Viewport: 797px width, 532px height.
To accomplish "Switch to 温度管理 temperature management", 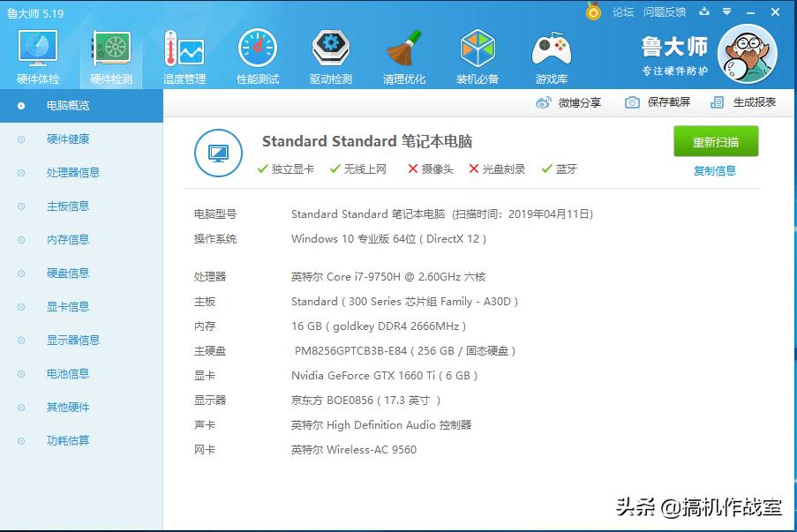I will 182,55.
